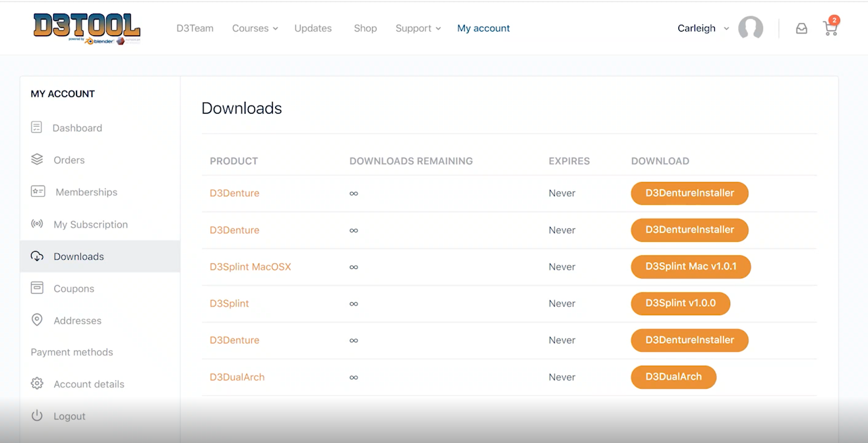
Task: Click the Coupons sidebar icon
Action: [37, 287]
